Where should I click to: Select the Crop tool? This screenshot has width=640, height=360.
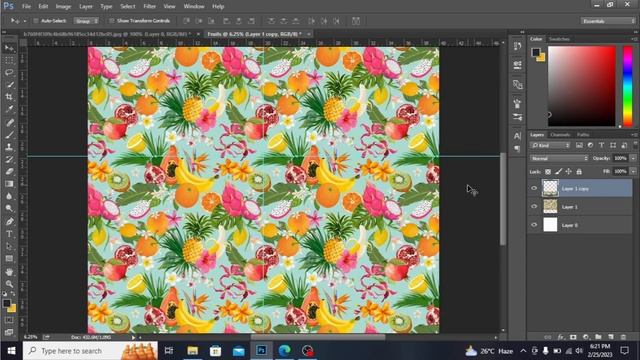(x=9, y=97)
